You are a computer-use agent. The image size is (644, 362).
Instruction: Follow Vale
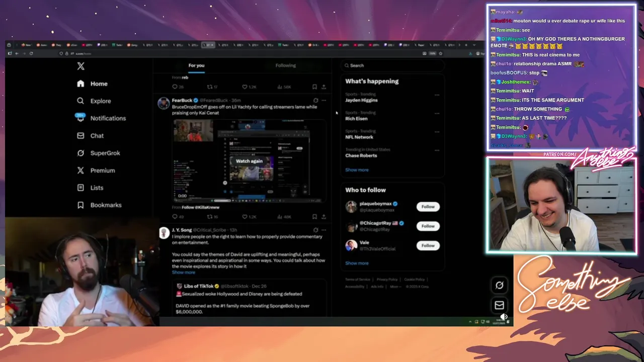pyautogui.click(x=428, y=245)
